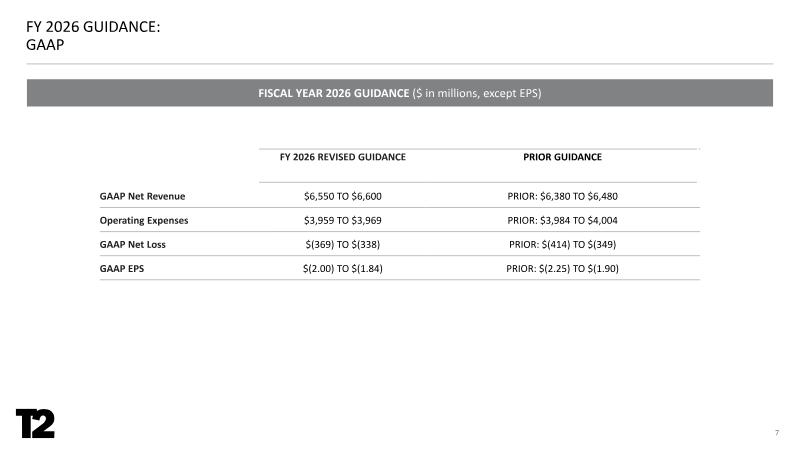Select the FY 2026 Revised Guidance column header

point(342,158)
